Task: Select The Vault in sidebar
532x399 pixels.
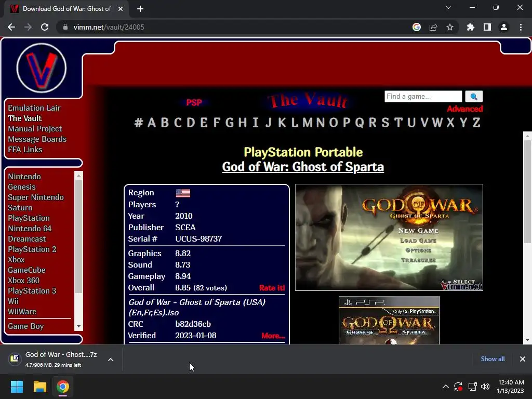Action: [x=25, y=118]
